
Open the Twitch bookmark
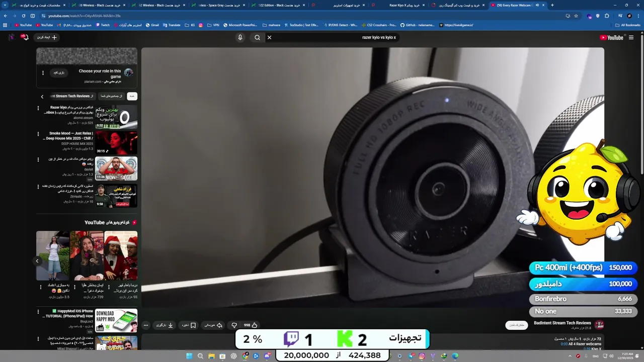click(x=102, y=25)
